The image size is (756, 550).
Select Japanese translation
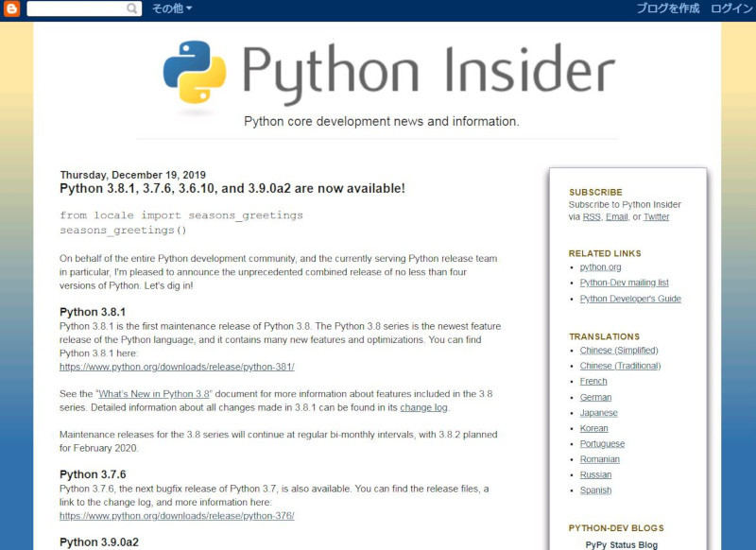tap(598, 413)
